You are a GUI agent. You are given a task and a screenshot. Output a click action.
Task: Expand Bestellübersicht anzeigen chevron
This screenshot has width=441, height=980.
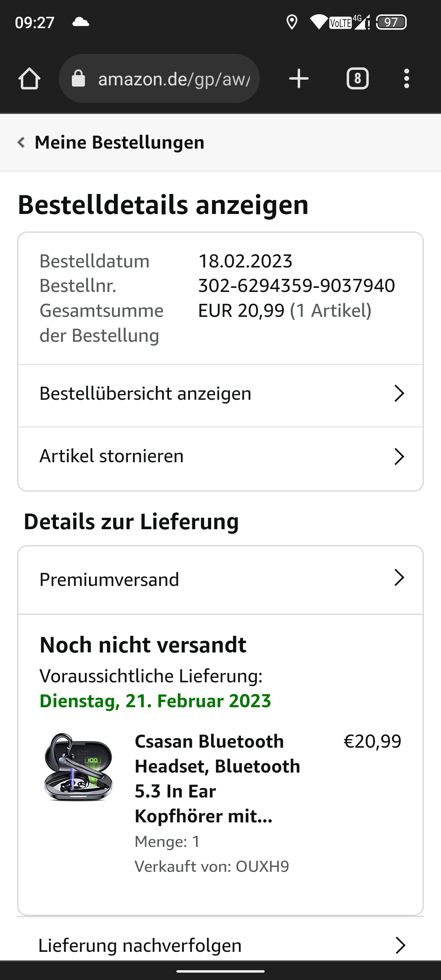[x=399, y=394]
